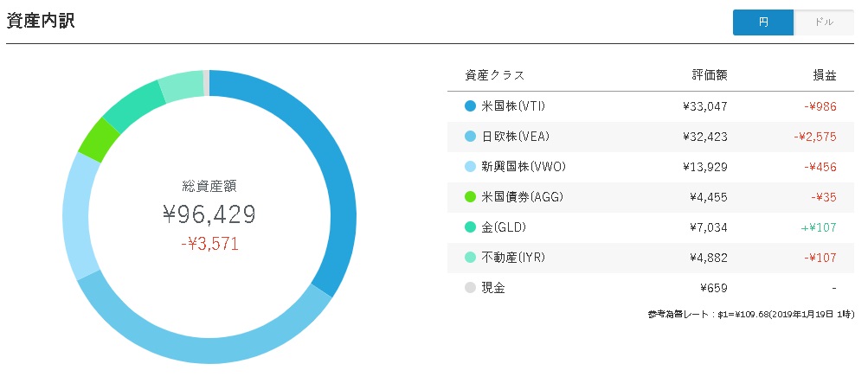The image size is (868, 383).
Task: Click the total asset amount ¥96,429
Action: [x=209, y=214]
